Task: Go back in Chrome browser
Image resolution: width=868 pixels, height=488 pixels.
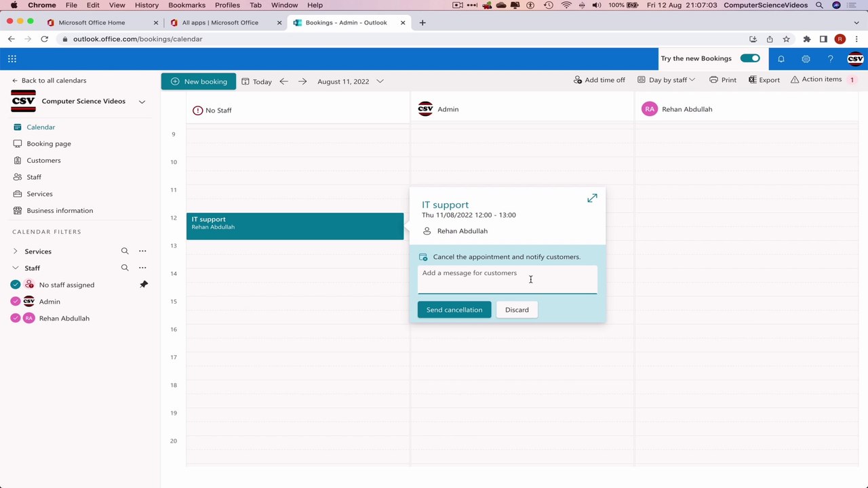Action: click(12, 39)
